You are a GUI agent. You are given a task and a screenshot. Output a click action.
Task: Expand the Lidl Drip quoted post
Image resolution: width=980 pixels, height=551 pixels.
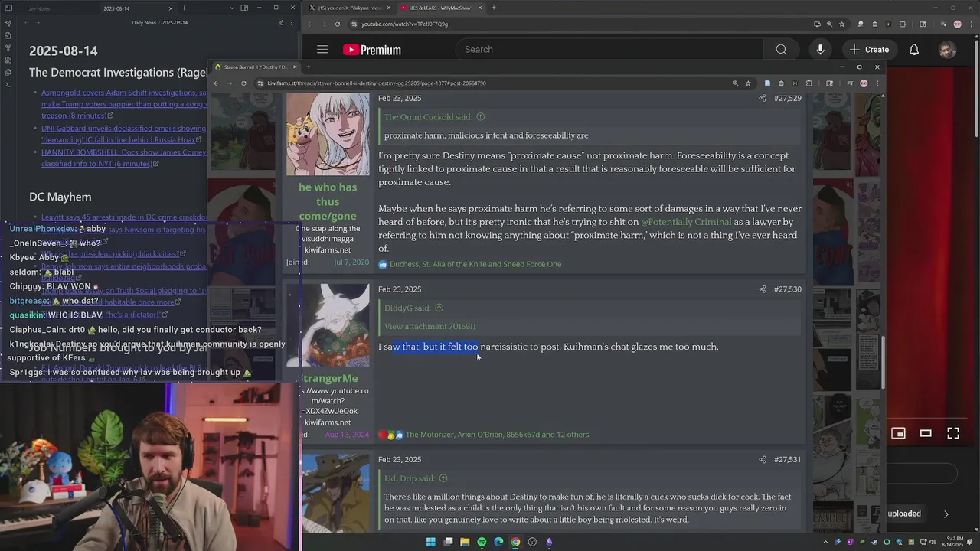(x=443, y=478)
